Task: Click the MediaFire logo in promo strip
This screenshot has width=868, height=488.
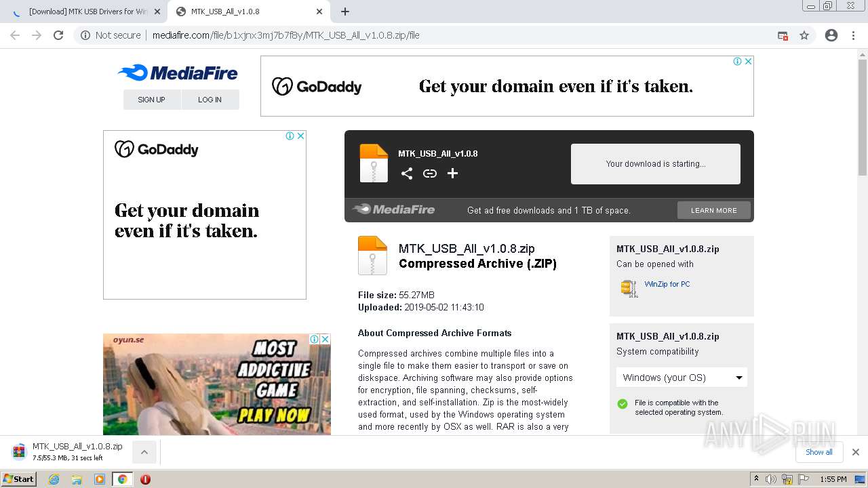Action: (x=393, y=209)
